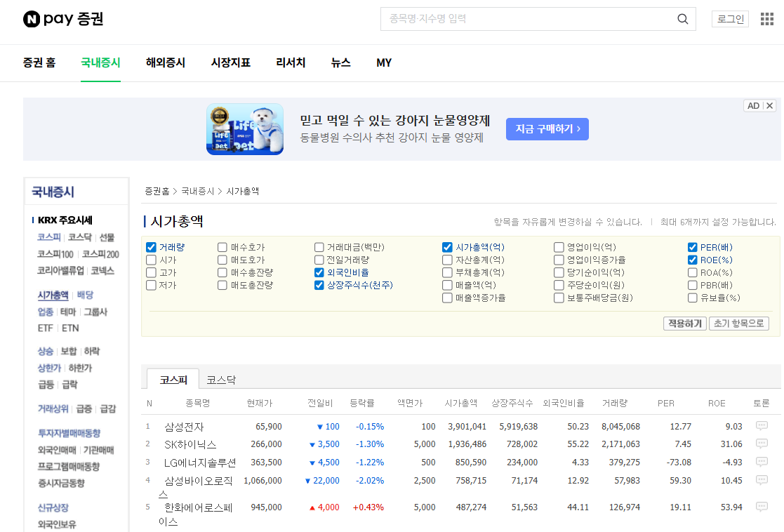Open 외국인보유 sidebar link
This screenshot has width=784, height=532.
pos(57,524)
